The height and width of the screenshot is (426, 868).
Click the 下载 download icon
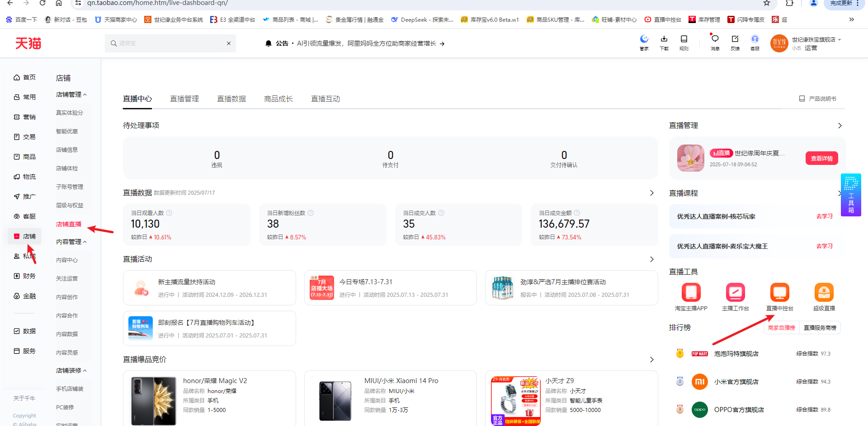tap(664, 42)
